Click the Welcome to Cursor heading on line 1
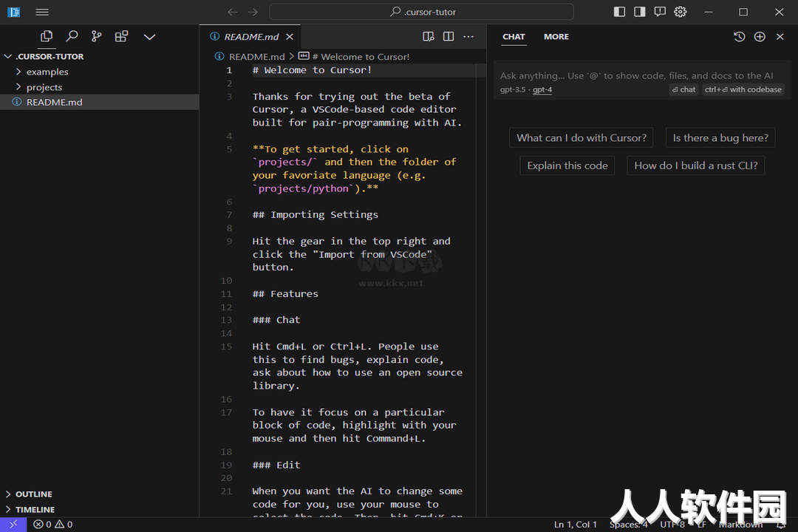The image size is (798, 532). [x=312, y=70]
